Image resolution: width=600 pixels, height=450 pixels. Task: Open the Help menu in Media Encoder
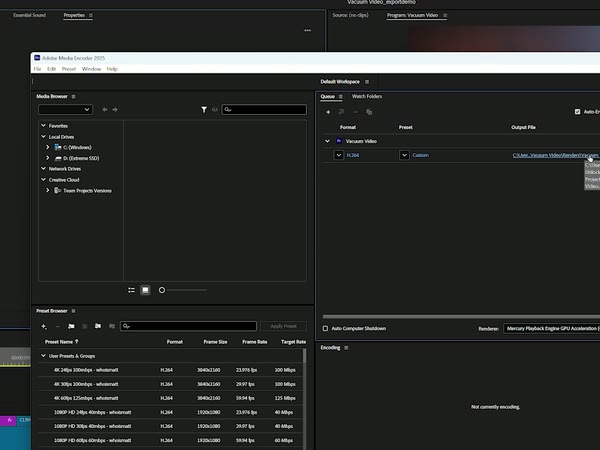112,69
